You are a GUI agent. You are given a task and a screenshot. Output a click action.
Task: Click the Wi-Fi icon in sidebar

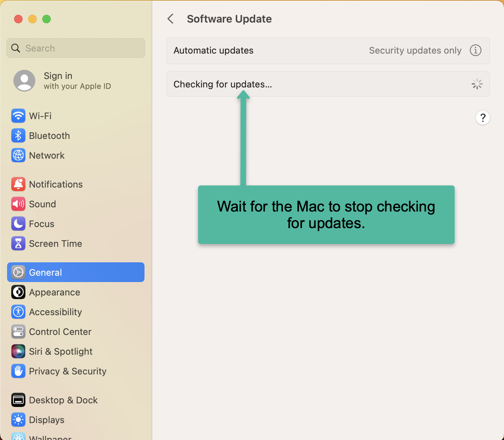point(18,116)
